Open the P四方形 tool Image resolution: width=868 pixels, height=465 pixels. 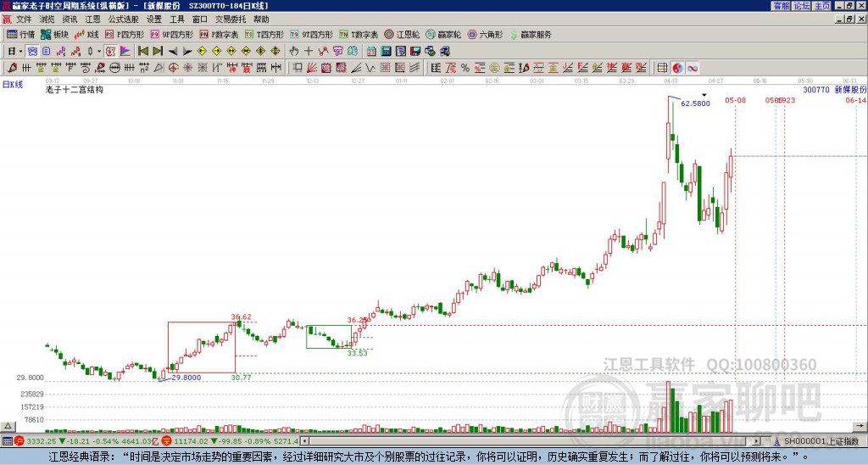pyautogui.click(x=125, y=34)
